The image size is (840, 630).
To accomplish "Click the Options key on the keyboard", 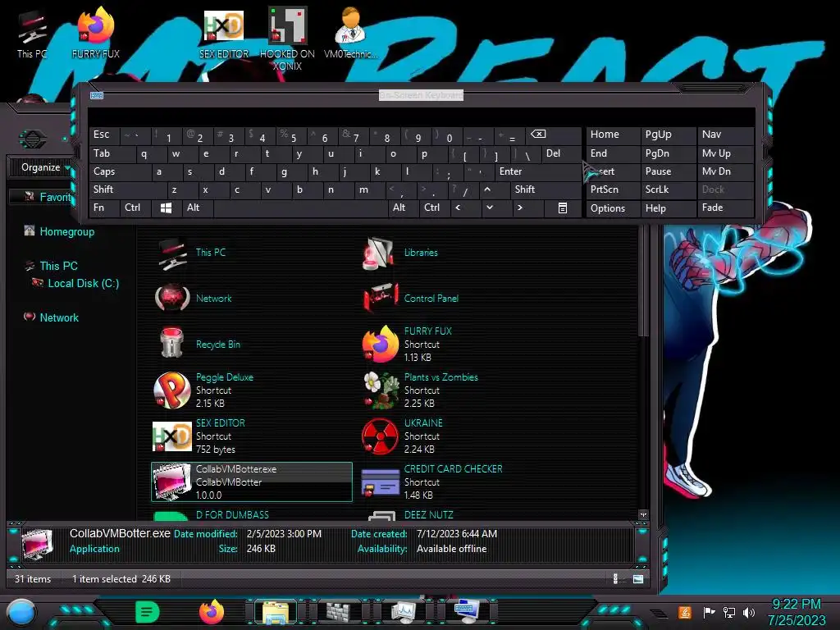I will coord(613,208).
